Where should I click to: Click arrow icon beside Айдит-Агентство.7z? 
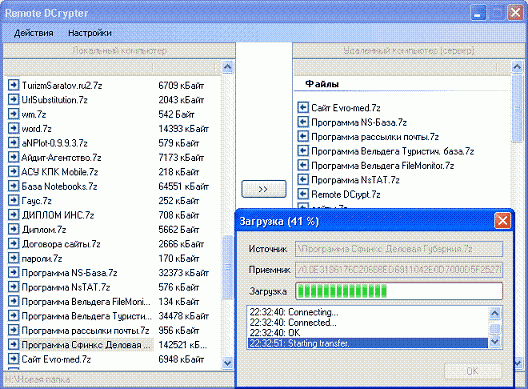pyautogui.click(x=13, y=157)
